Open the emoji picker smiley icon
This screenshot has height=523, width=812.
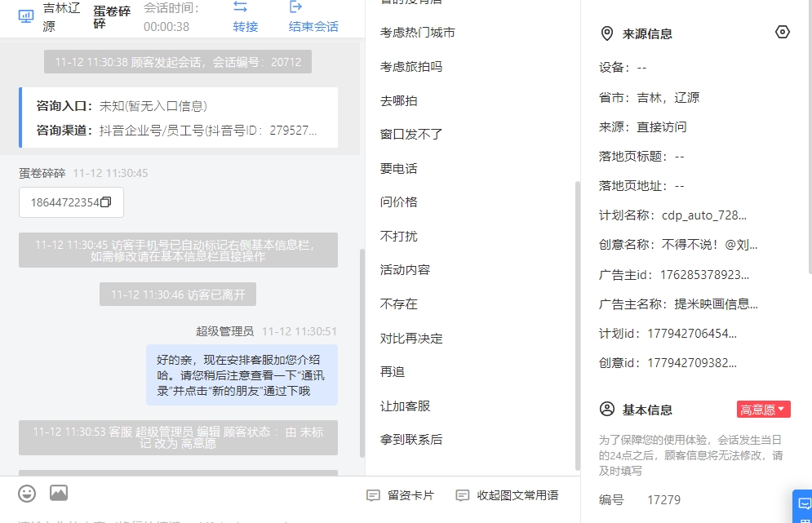point(27,494)
